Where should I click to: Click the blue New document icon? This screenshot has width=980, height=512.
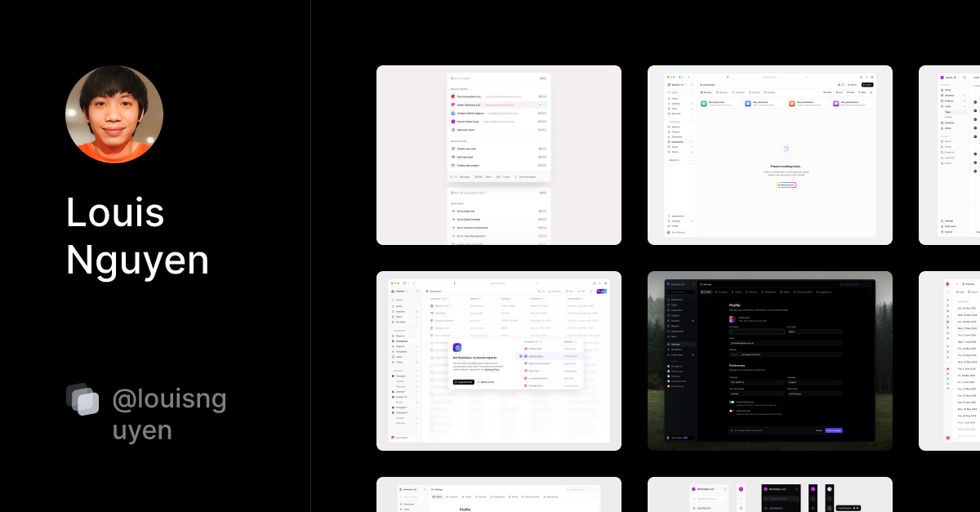coord(748,104)
